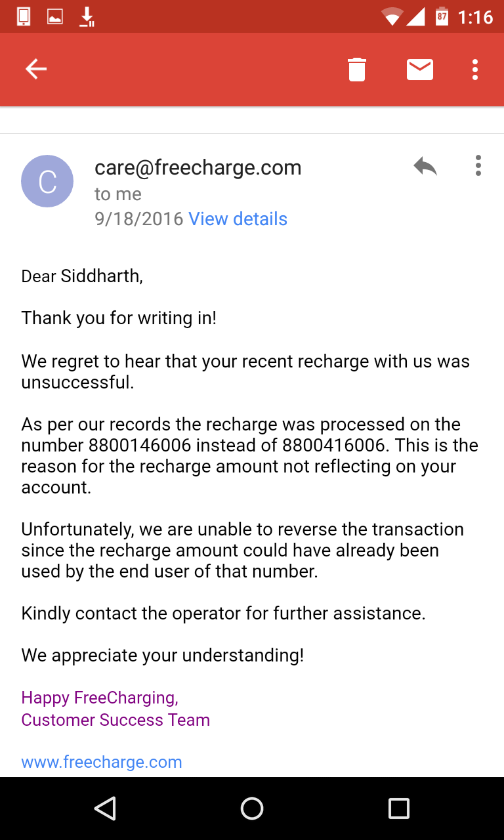Open recent apps with square button

tap(399, 808)
